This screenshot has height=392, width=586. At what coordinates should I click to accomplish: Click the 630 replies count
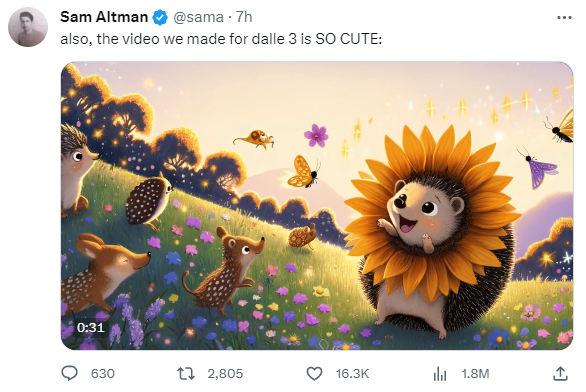103,374
